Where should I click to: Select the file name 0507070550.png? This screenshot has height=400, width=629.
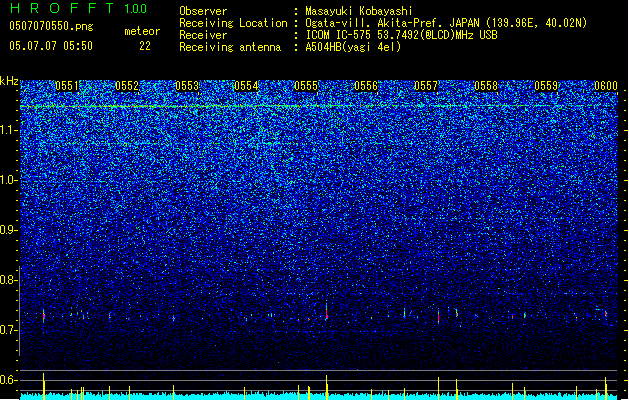tap(51, 26)
